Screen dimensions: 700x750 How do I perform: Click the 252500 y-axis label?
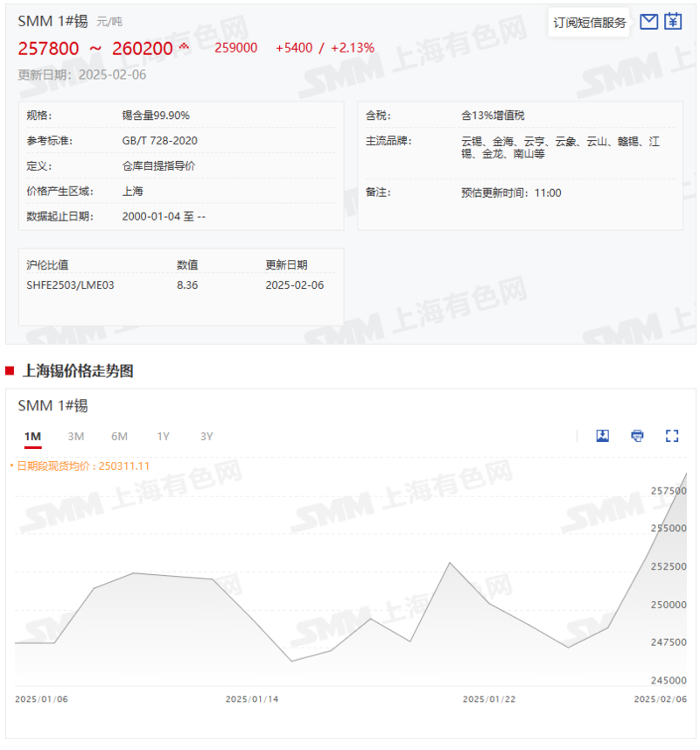[668, 566]
